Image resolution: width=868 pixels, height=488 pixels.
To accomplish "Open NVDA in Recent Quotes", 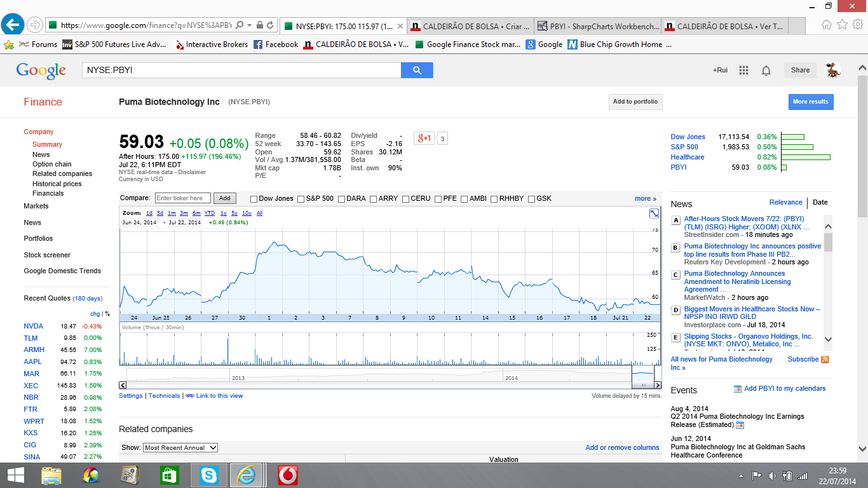I will (x=32, y=326).
